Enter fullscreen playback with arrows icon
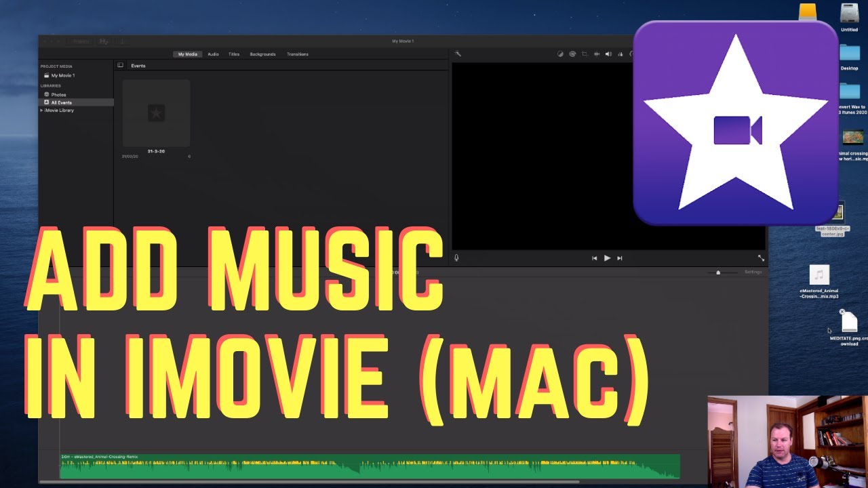The image size is (868, 488). [x=761, y=258]
